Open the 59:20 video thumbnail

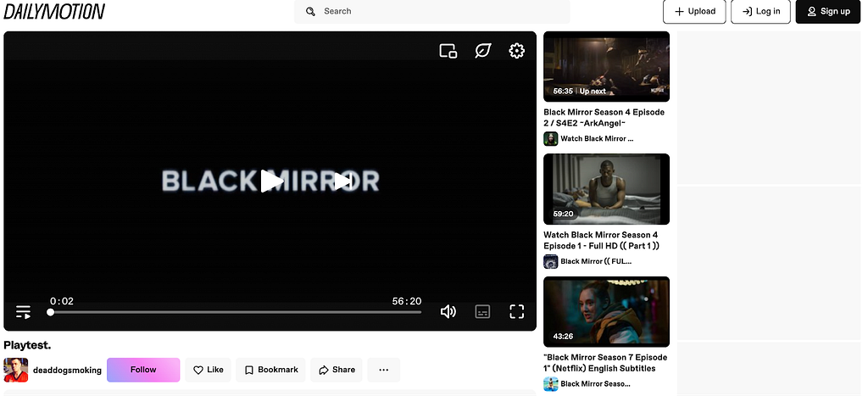click(606, 189)
